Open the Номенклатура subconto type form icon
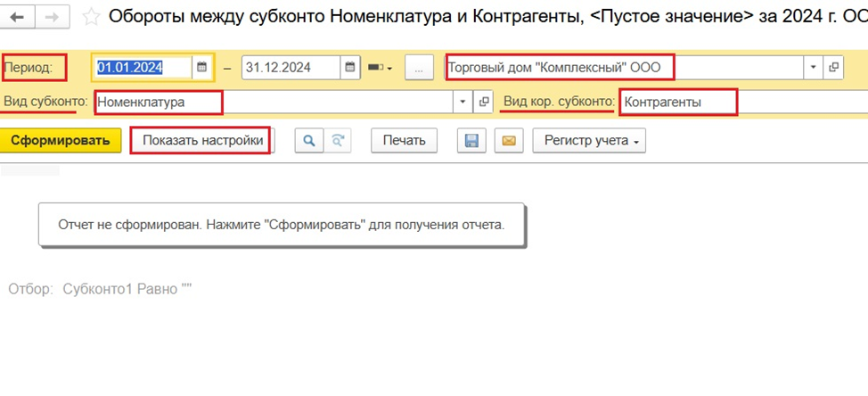The height and width of the screenshot is (396, 868). (x=483, y=102)
